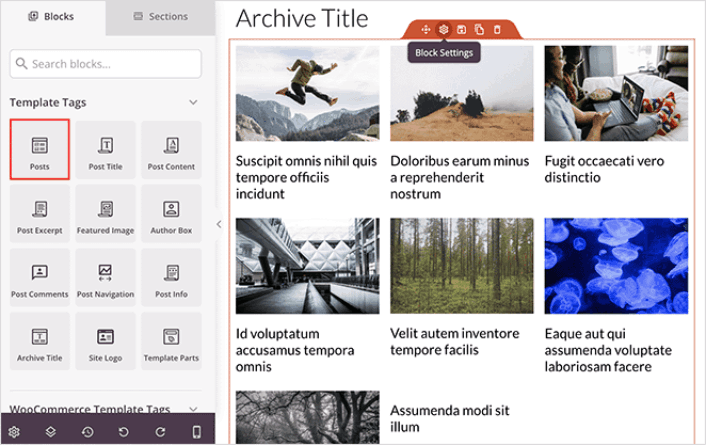Viewport: 706px width, 445px height.
Task: Expand WooCommerce Template Tags section
Action: point(193,409)
